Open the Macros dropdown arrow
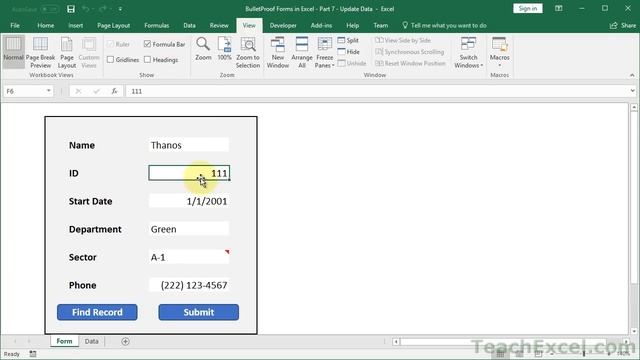 [499, 65]
